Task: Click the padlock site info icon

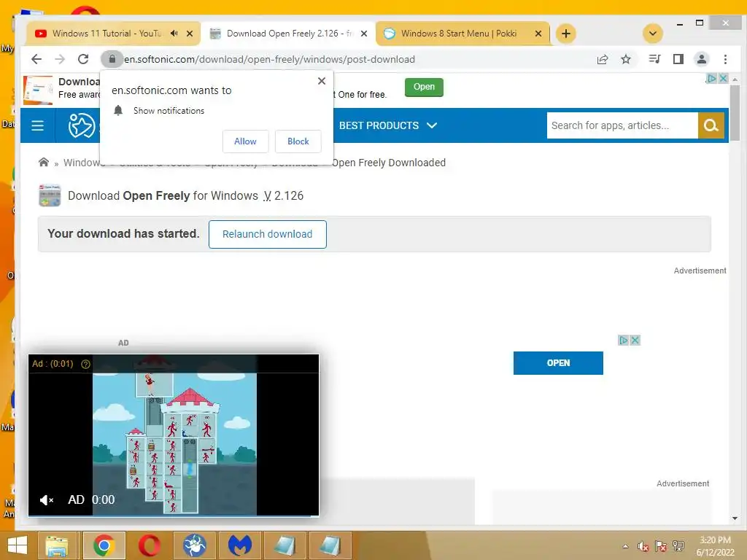Action: click(112, 59)
